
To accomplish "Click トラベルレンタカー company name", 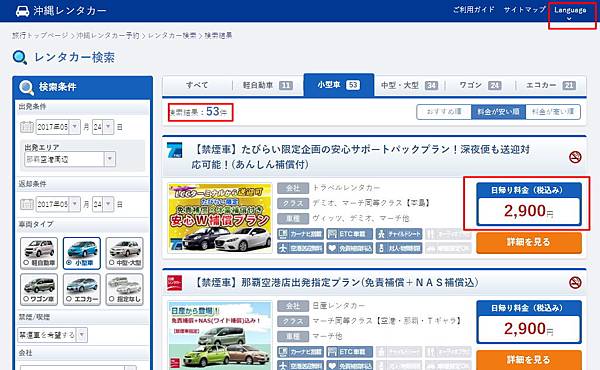I will (346, 188).
